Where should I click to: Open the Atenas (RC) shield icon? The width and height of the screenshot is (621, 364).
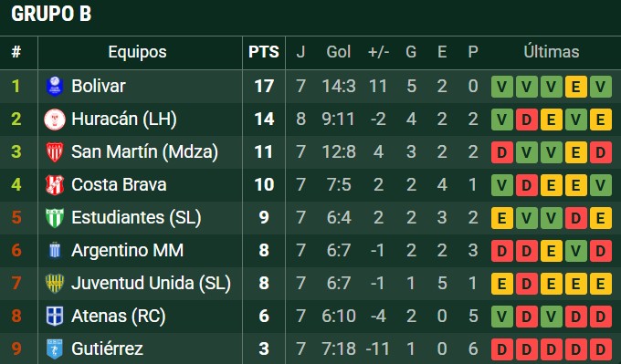(55, 317)
